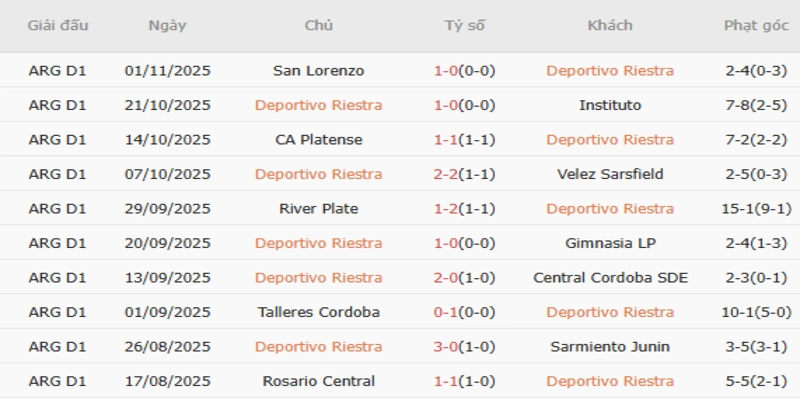Select Sarmiento Junin team name
Image resolution: width=800 pixels, height=400 pixels.
coord(610,347)
